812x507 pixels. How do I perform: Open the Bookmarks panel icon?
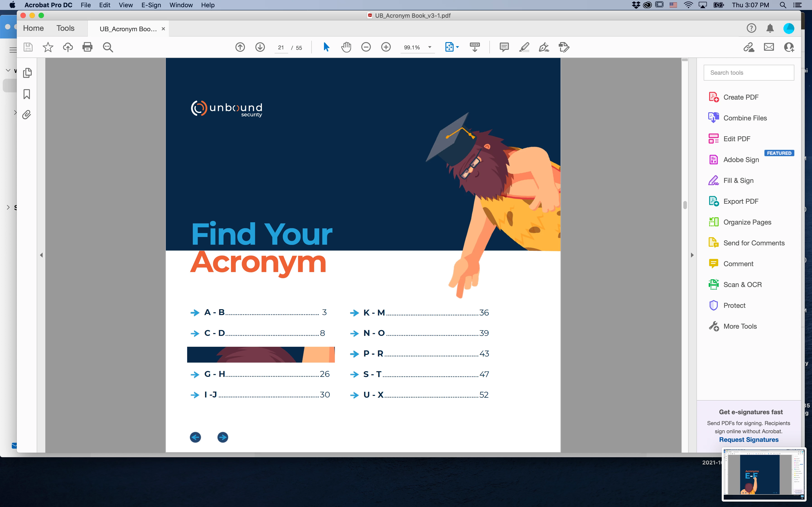(x=27, y=94)
